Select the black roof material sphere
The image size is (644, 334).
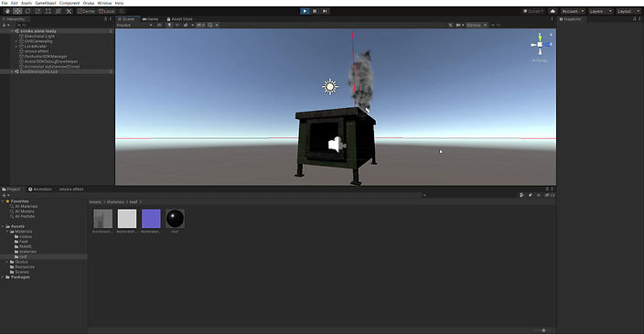(x=175, y=219)
